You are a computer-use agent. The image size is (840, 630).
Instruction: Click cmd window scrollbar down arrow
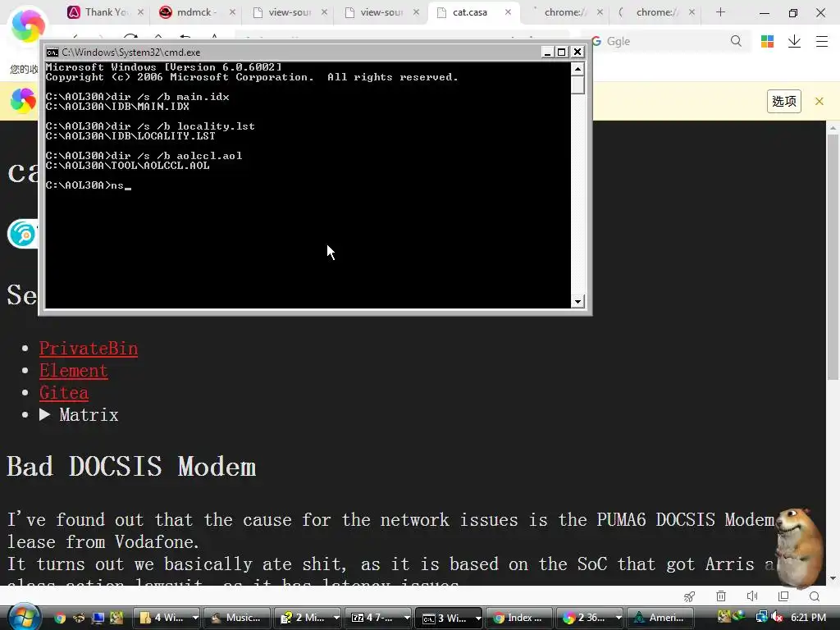(x=577, y=301)
